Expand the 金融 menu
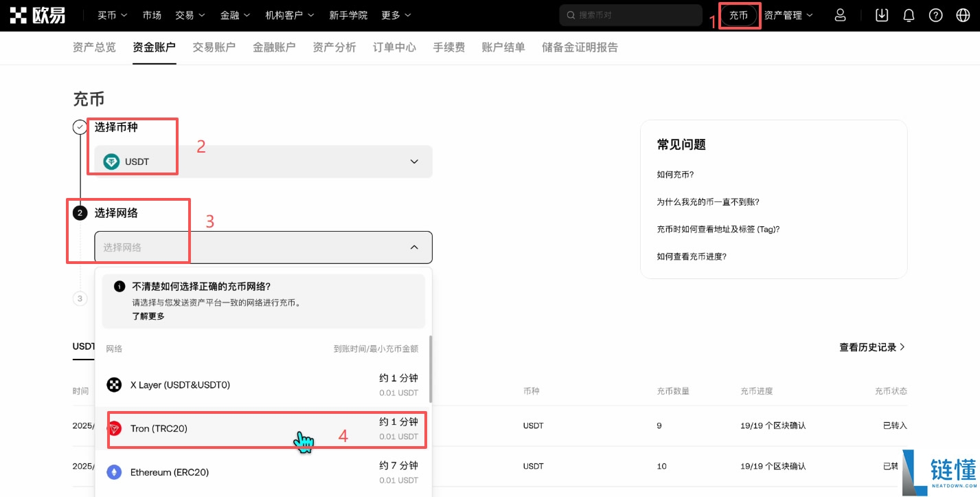Image resolution: width=980 pixels, height=497 pixels. tap(235, 15)
